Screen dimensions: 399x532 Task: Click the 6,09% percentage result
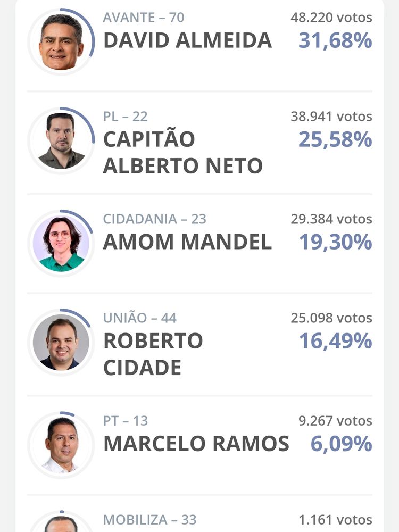click(x=342, y=444)
